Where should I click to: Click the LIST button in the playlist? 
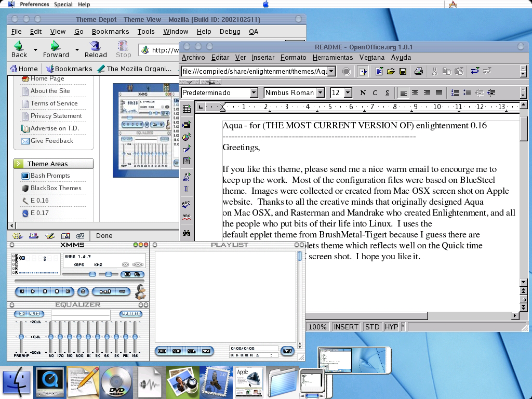pyautogui.click(x=287, y=351)
